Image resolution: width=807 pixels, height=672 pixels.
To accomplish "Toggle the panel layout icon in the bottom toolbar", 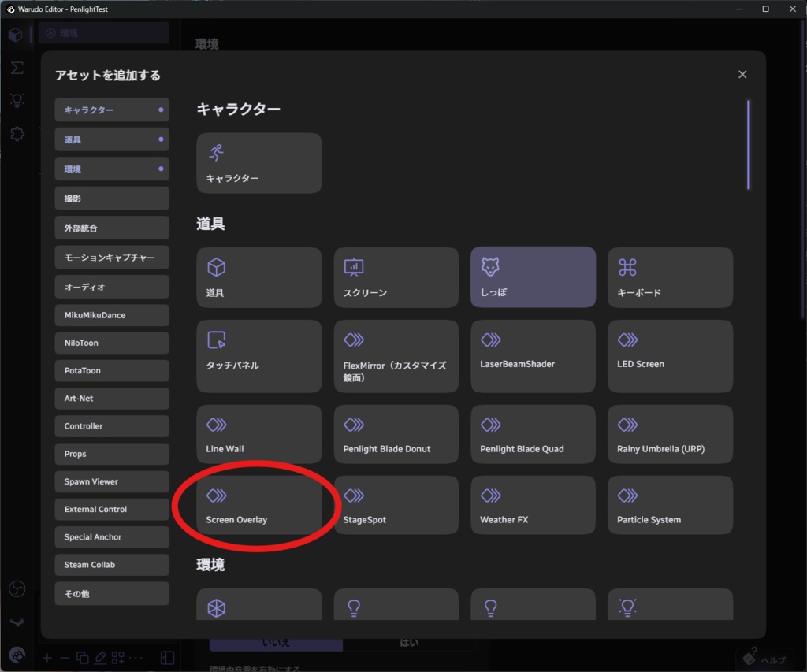I will pos(167,658).
